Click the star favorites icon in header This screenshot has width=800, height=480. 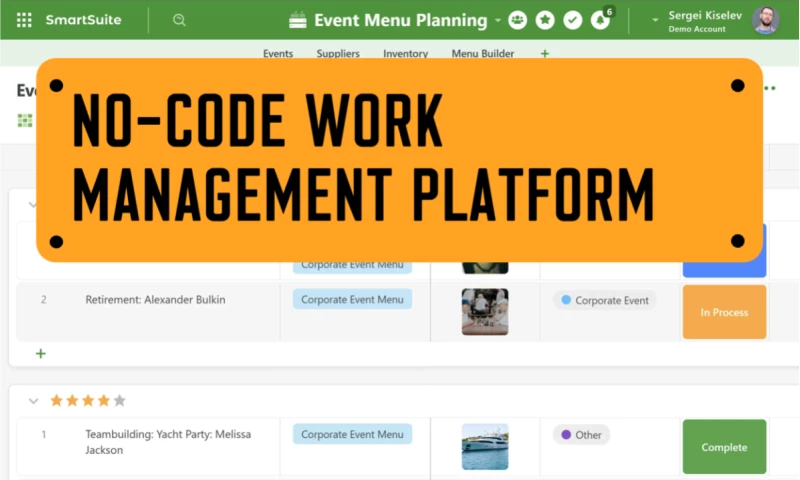pos(545,20)
